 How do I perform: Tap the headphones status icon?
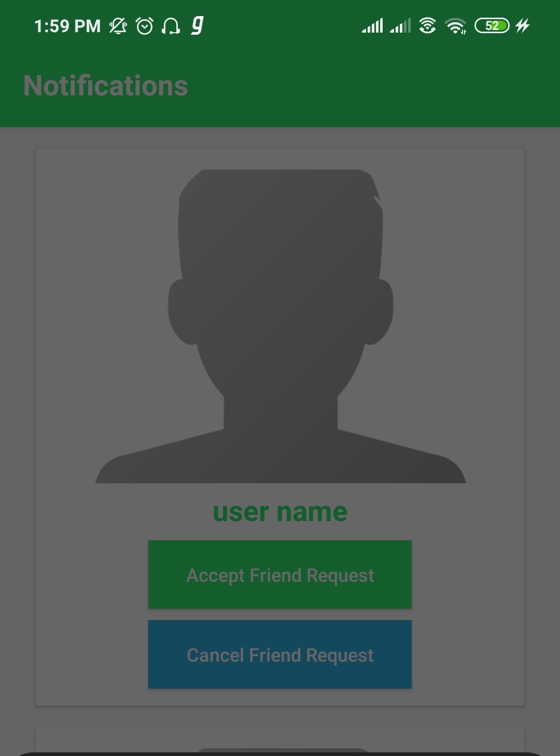click(x=171, y=25)
